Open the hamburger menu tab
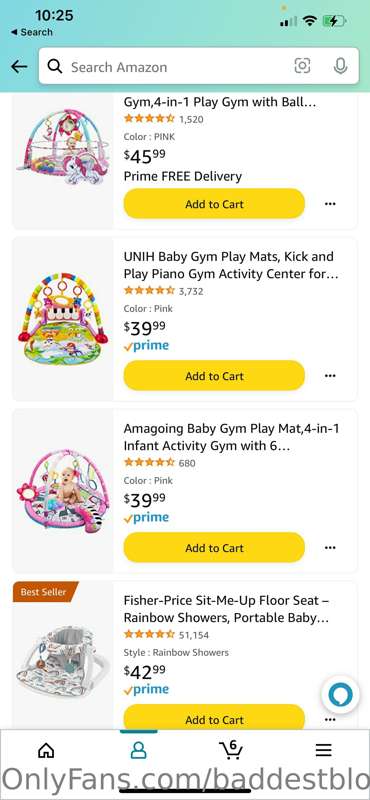The width and height of the screenshot is (370, 800). [x=324, y=749]
